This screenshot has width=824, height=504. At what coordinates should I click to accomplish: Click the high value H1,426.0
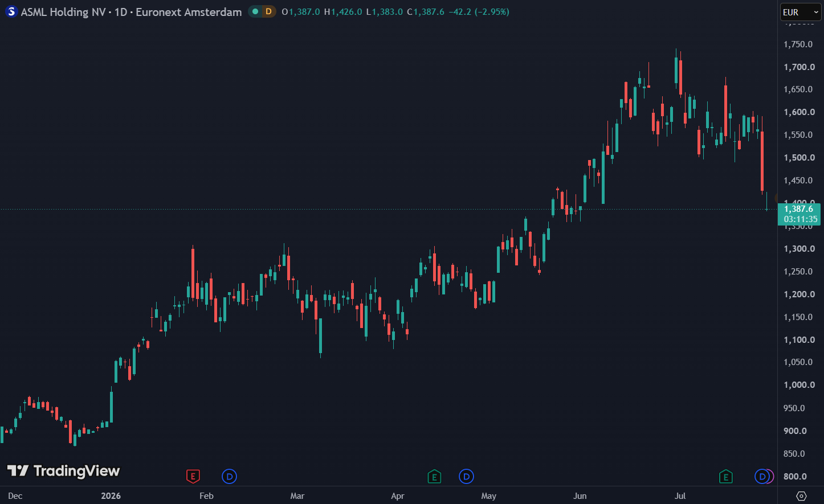(343, 12)
